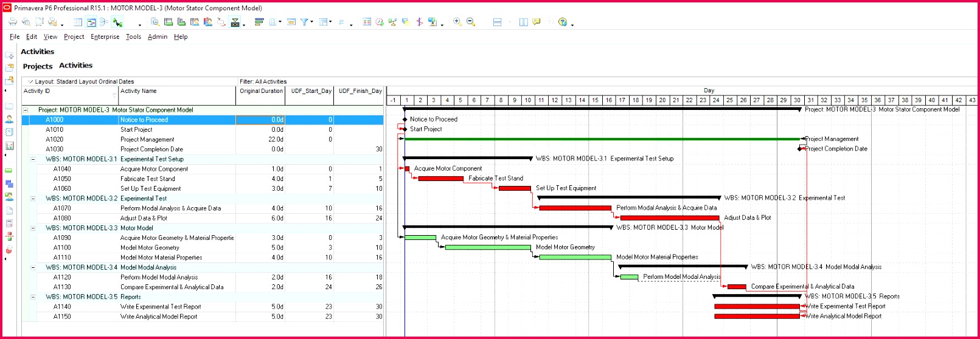Click the UDF_Finish_Day column header
Image resolution: width=980 pixels, height=339 pixels.
coord(360,95)
